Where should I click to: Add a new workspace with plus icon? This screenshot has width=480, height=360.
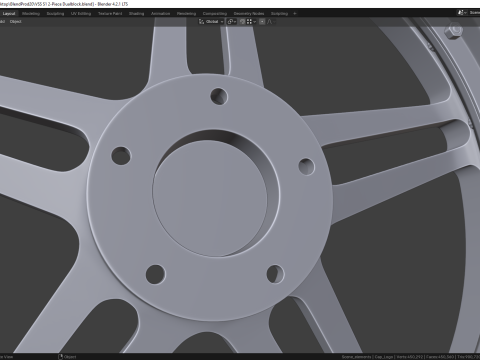click(x=295, y=14)
